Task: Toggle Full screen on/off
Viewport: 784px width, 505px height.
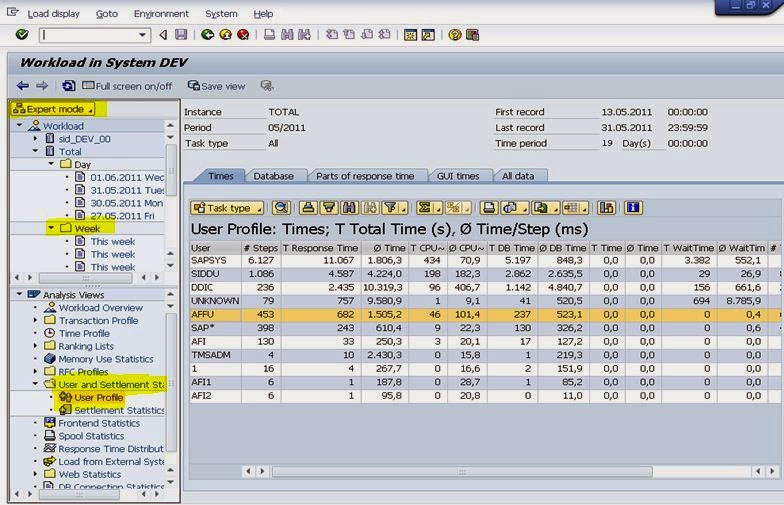Action: coord(127,86)
